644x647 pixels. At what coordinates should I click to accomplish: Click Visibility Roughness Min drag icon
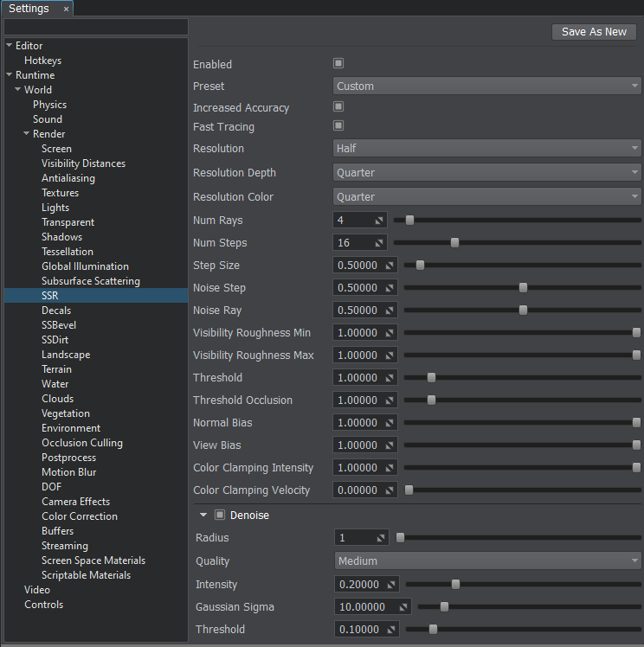click(x=390, y=333)
